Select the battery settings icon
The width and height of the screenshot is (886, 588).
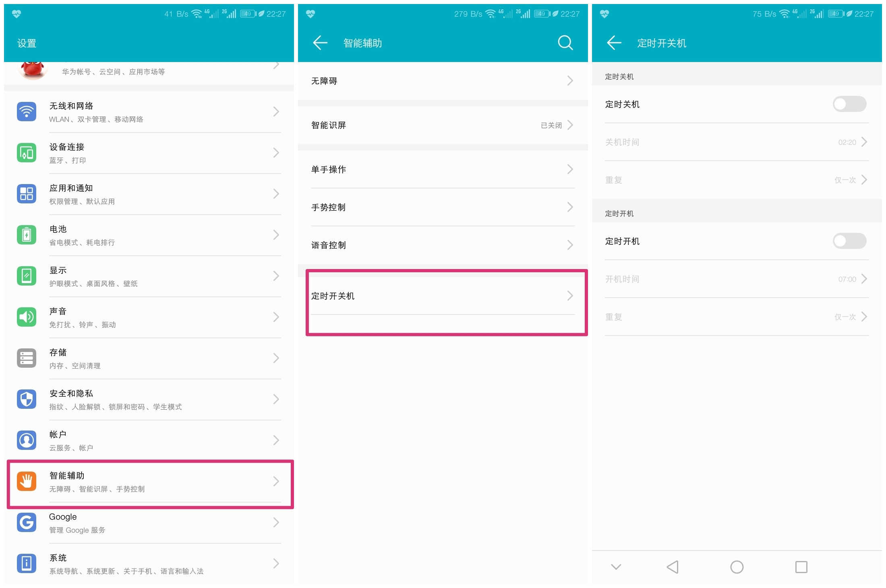pyautogui.click(x=26, y=235)
